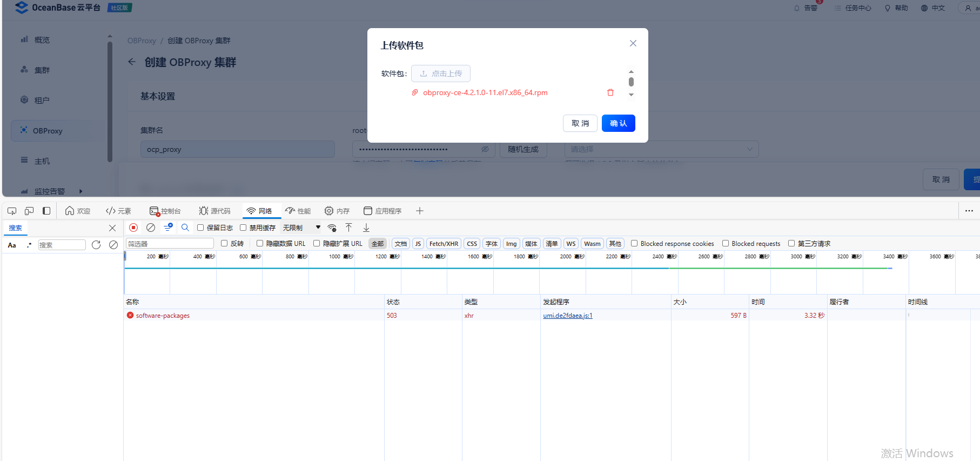The height and width of the screenshot is (461, 980).
Task: Switch to the Console tab in DevTools
Action: coord(165,211)
